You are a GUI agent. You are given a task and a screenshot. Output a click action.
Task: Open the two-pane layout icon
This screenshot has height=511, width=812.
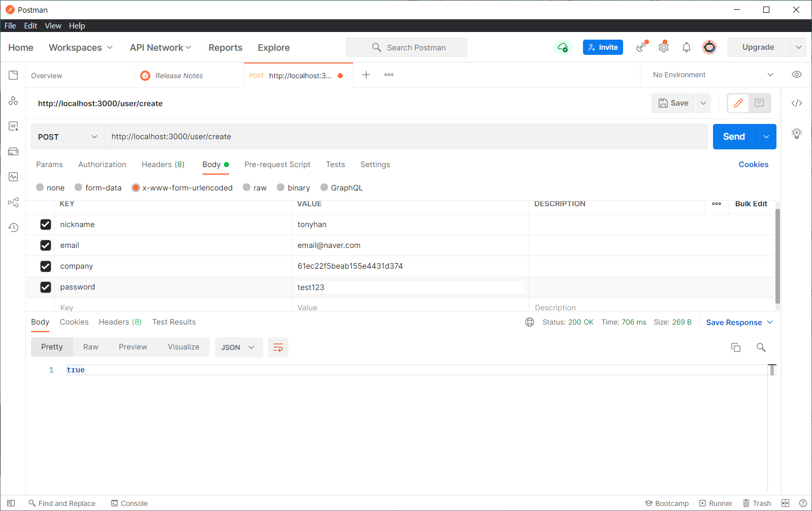[785, 503]
